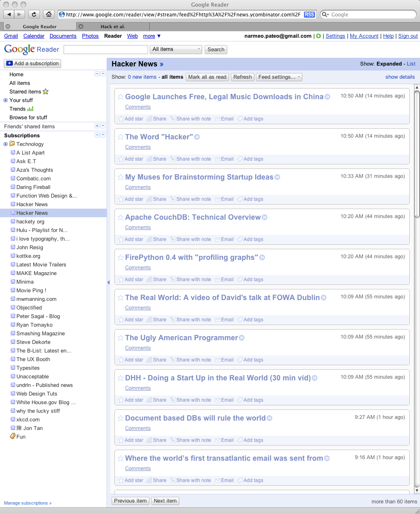Click Add tags icon on Document based DBs
This screenshot has height=514, width=420.
tap(240, 440)
